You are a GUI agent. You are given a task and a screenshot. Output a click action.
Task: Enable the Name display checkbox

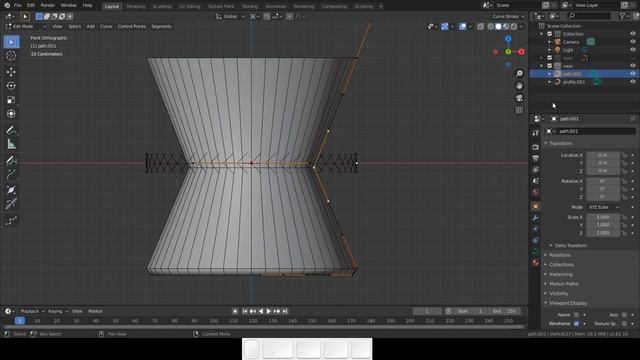(x=576, y=315)
